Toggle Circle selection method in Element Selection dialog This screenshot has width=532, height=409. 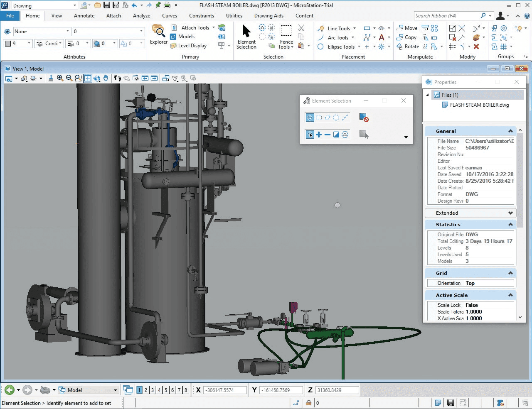coord(336,118)
